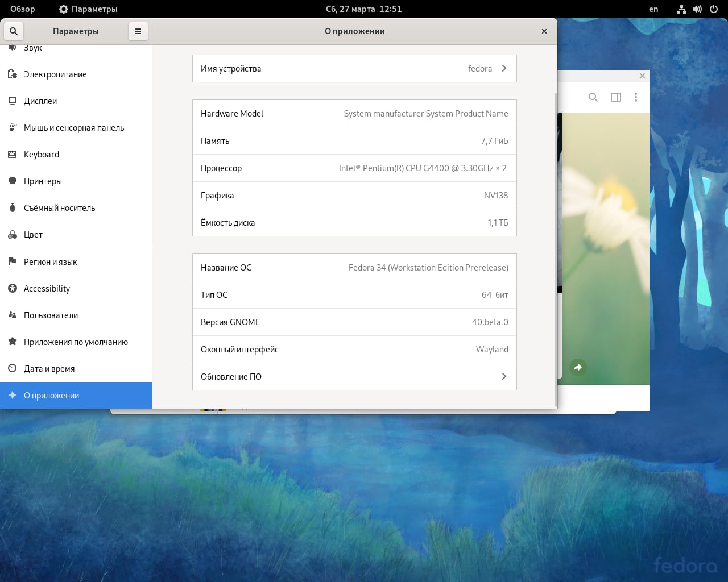Close the About settings window
The width and height of the screenshot is (728, 582).
[544, 31]
